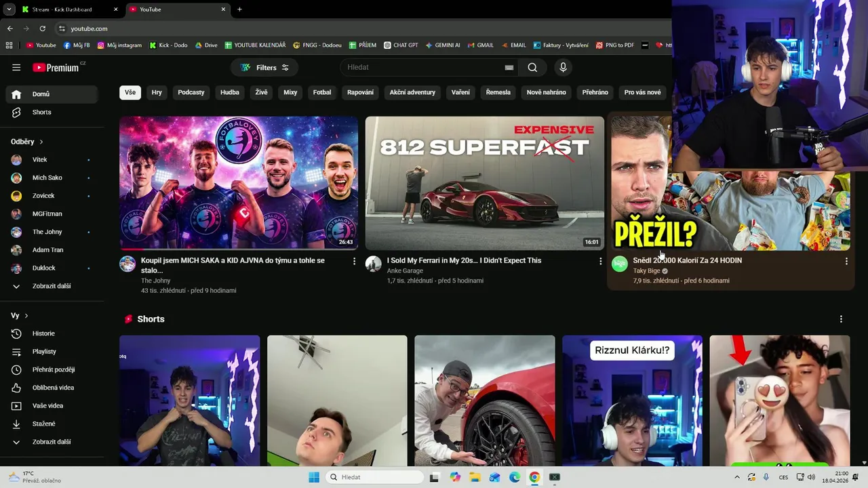Open the YouTube guide hamburger menu
This screenshot has width=868, height=488.
16,67
